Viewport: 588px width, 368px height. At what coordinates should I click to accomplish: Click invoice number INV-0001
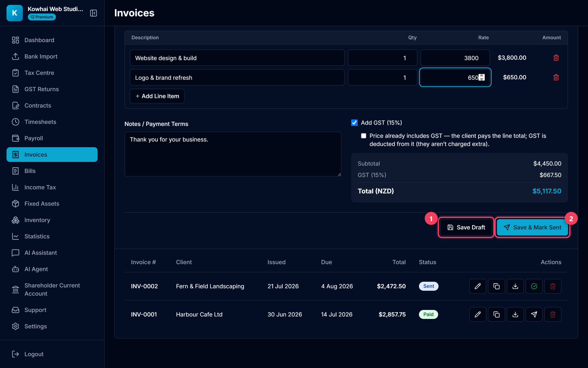144,314
